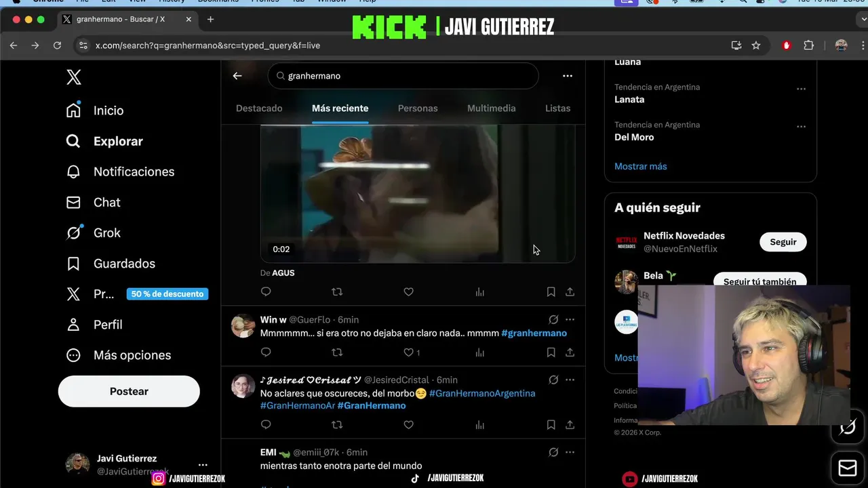
Task: Share Win w post
Action: coord(570,352)
